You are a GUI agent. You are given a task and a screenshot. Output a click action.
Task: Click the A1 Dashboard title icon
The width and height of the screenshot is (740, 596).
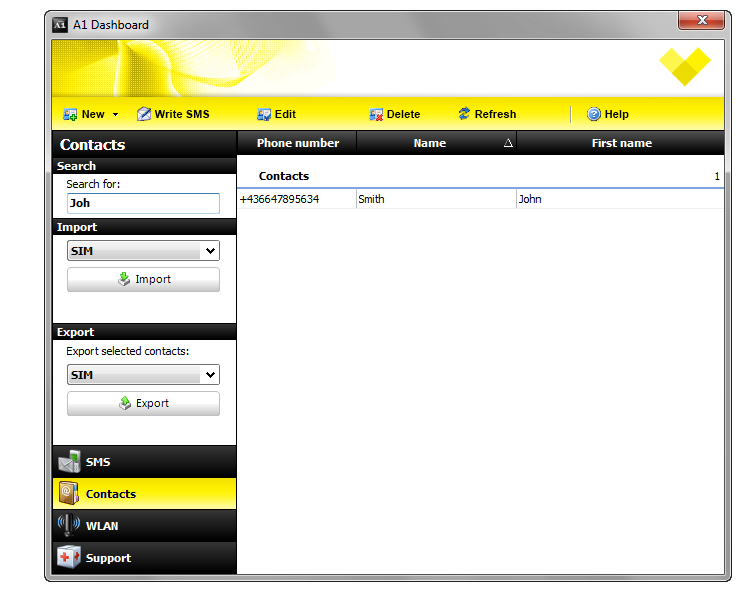coord(59,25)
